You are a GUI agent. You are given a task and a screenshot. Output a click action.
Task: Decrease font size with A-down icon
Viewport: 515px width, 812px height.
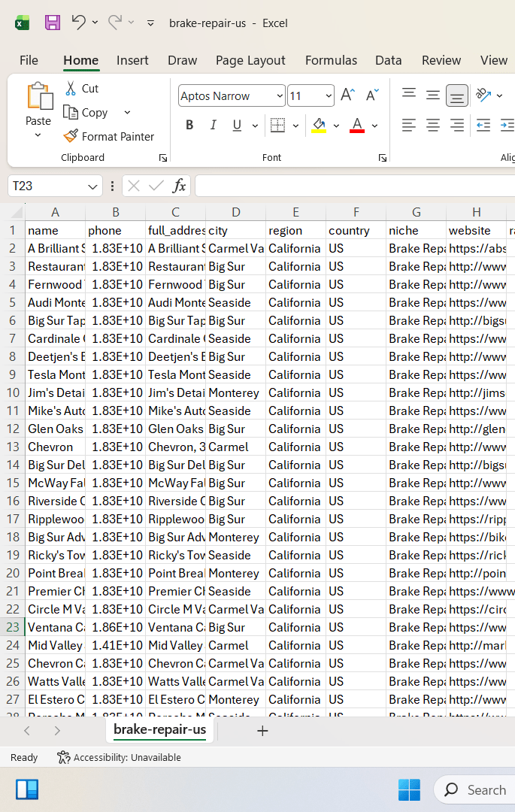(x=372, y=95)
